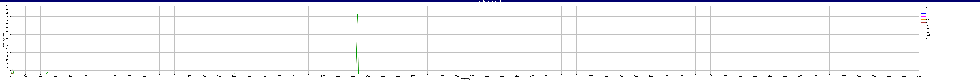Click the 6100 x-axis tick label

(x=918, y=76)
